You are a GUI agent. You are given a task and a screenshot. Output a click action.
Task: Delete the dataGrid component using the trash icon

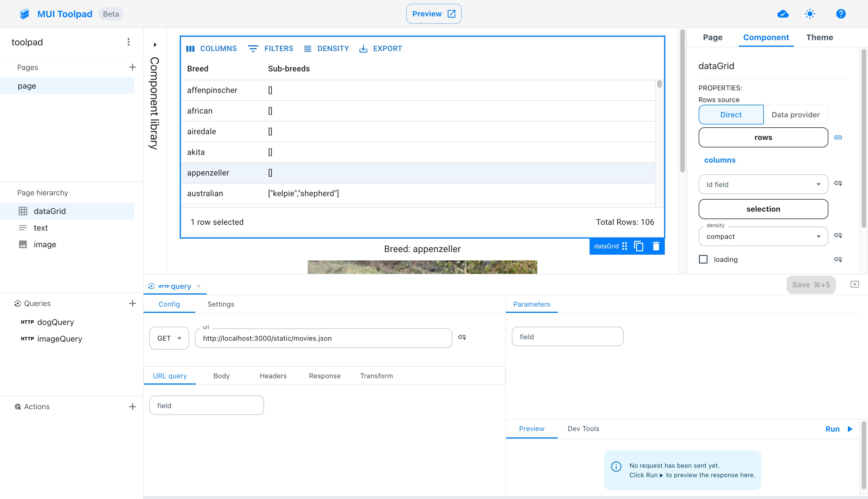tap(656, 246)
